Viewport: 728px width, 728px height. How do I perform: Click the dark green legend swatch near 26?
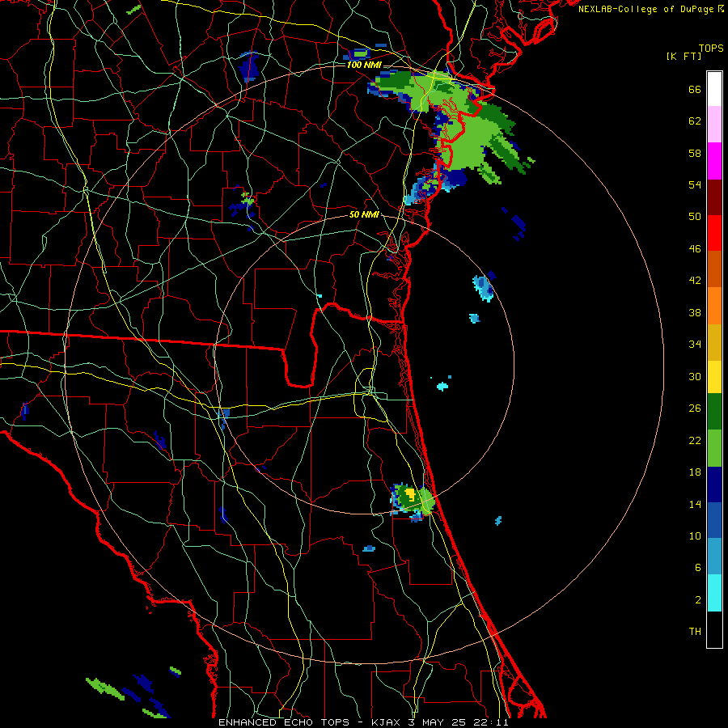coord(714,412)
